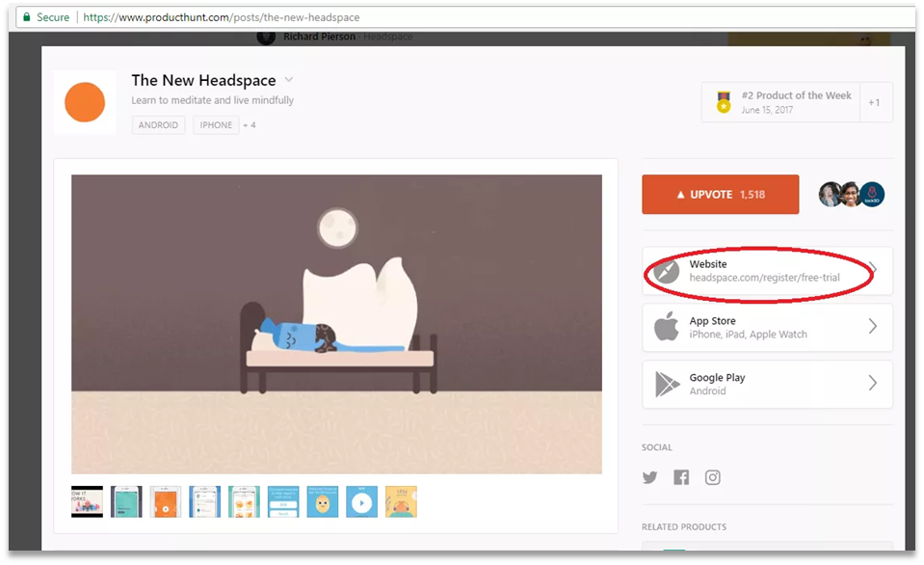Click the medal icon for Product of the Week

point(724,102)
